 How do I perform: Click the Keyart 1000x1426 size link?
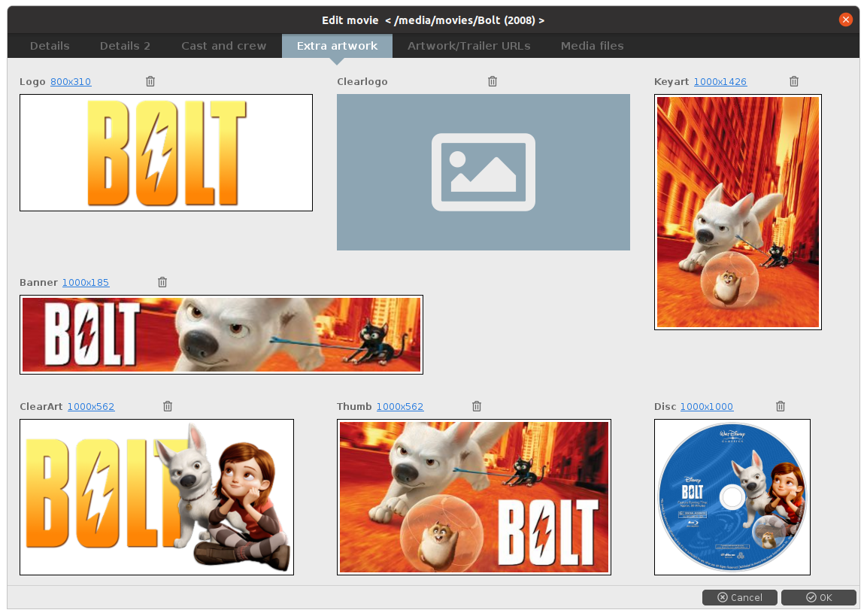pyautogui.click(x=720, y=82)
